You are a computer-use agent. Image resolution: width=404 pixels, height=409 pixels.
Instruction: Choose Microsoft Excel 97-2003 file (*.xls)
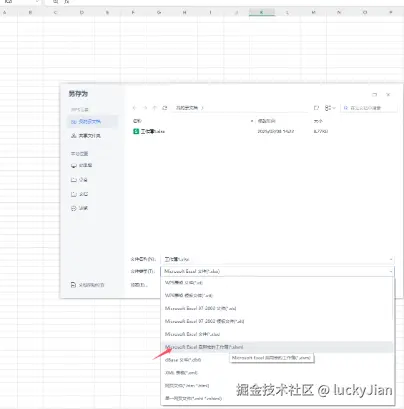pyautogui.click(x=277, y=308)
